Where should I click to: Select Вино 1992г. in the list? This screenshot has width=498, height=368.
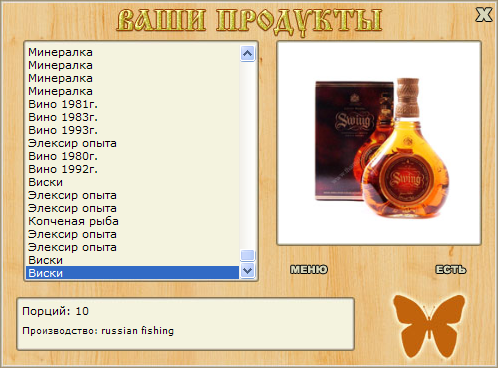[x=132, y=169]
